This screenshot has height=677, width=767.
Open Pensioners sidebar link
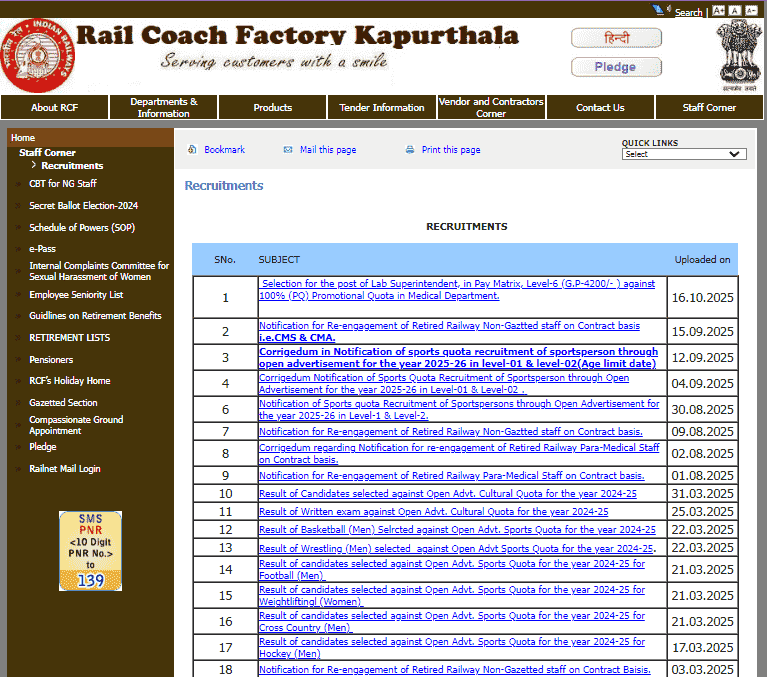(x=51, y=360)
